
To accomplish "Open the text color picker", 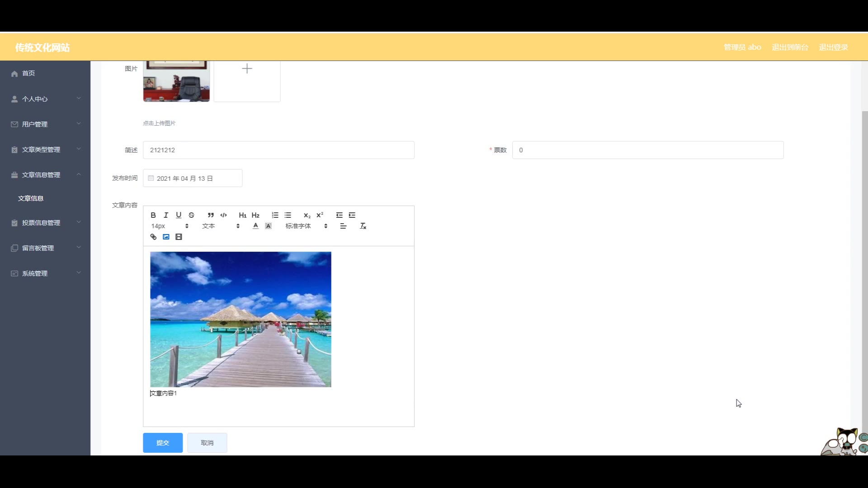I will (x=255, y=226).
